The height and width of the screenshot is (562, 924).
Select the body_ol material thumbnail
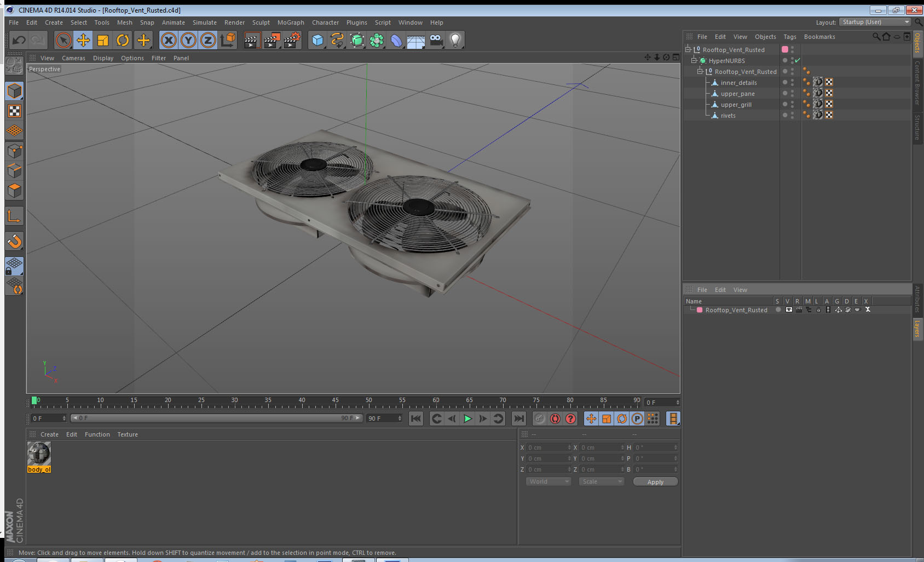coord(39,454)
